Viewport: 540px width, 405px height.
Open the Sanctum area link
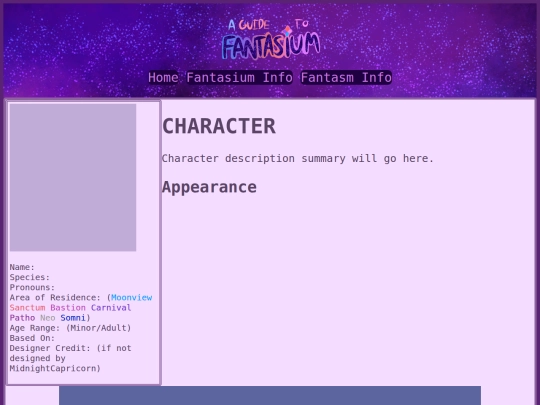(28, 308)
